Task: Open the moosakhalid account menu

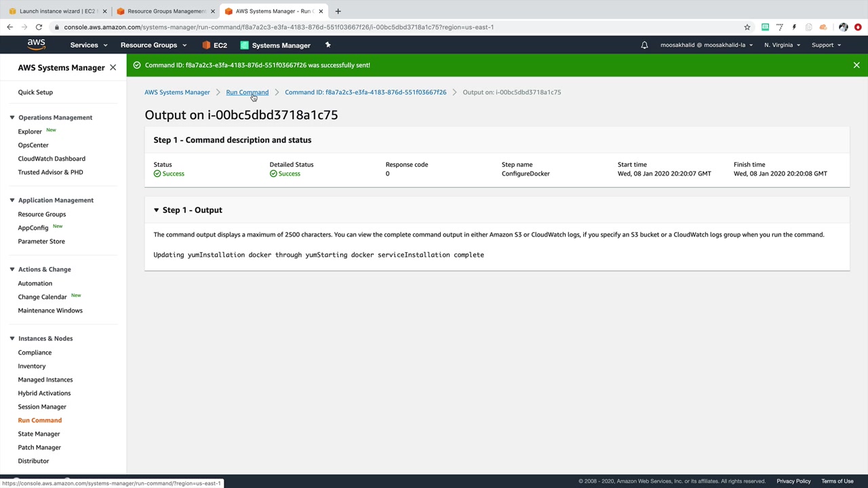Action: pyautogui.click(x=707, y=45)
